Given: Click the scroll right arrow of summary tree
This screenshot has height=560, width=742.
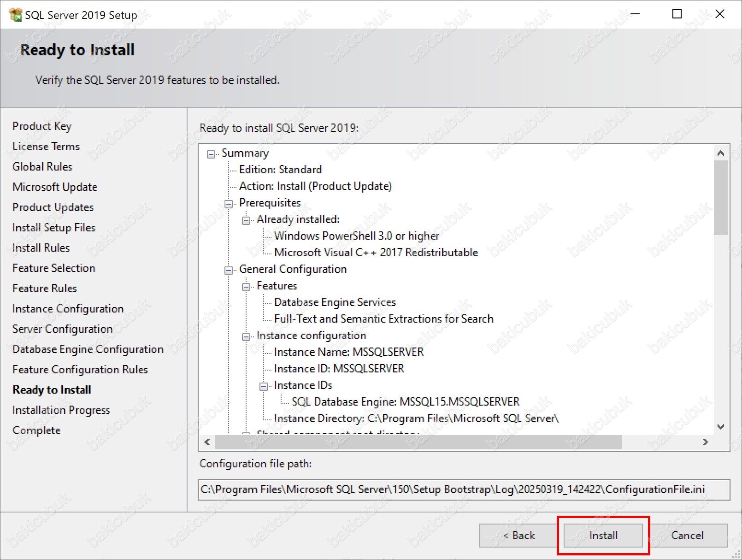Looking at the screenshot, I should [706, 442].
